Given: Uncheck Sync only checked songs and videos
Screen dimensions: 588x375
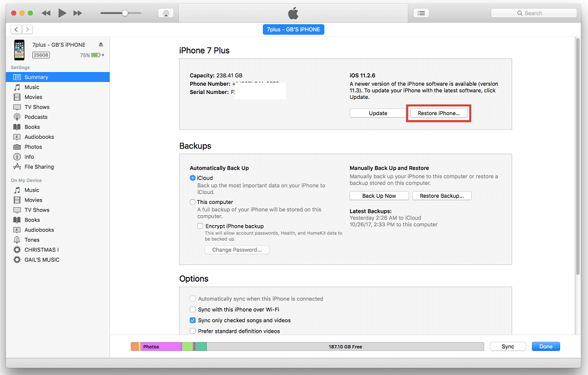Looking at the screenshot, I should tap(193, 320).
